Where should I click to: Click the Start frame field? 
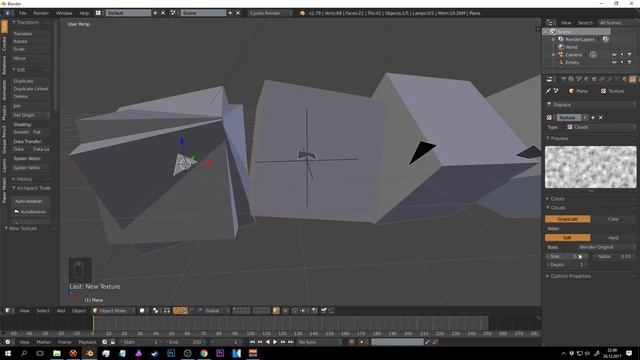140,342
